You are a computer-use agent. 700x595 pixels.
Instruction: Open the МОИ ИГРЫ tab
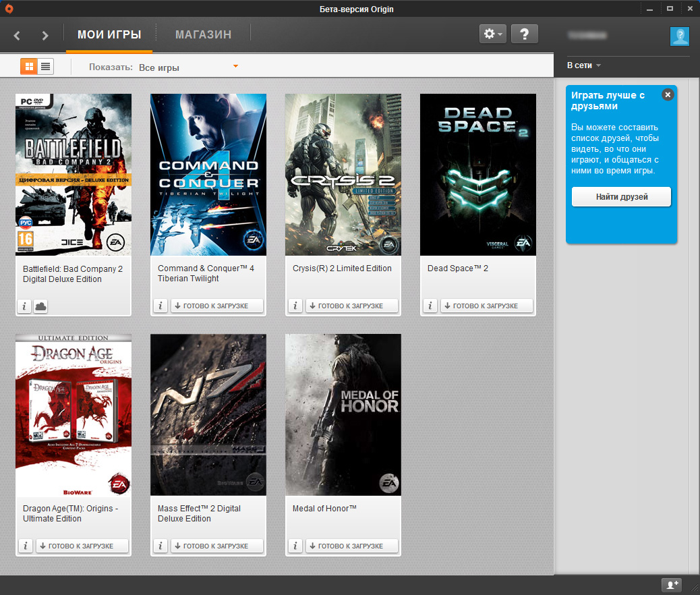click(109, 35)
